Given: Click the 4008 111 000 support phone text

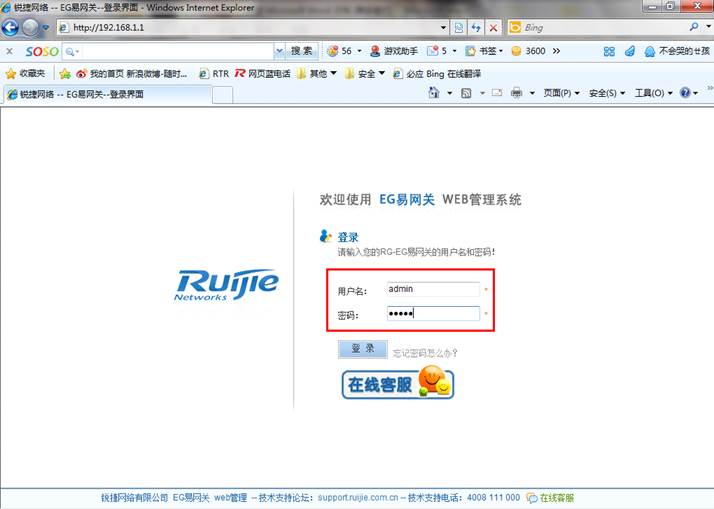Looking at the screenshot, I should [x=493, y=497].
